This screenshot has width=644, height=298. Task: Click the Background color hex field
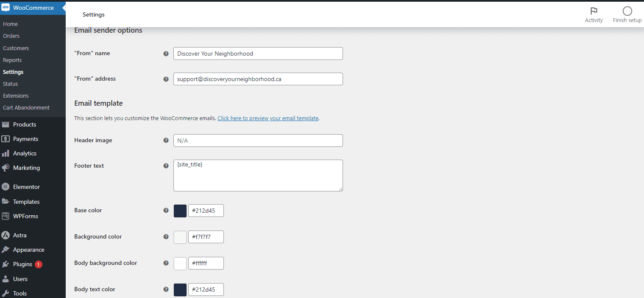pos(206,237)
